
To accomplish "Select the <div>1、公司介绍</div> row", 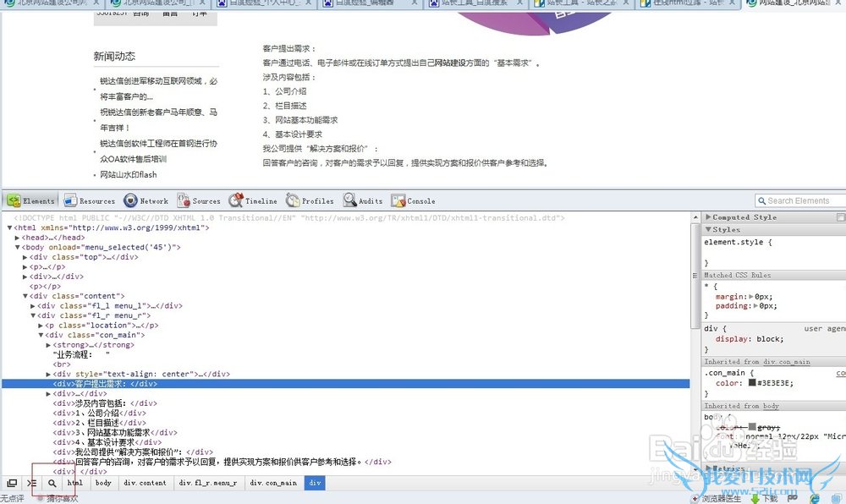I will 99,413.
